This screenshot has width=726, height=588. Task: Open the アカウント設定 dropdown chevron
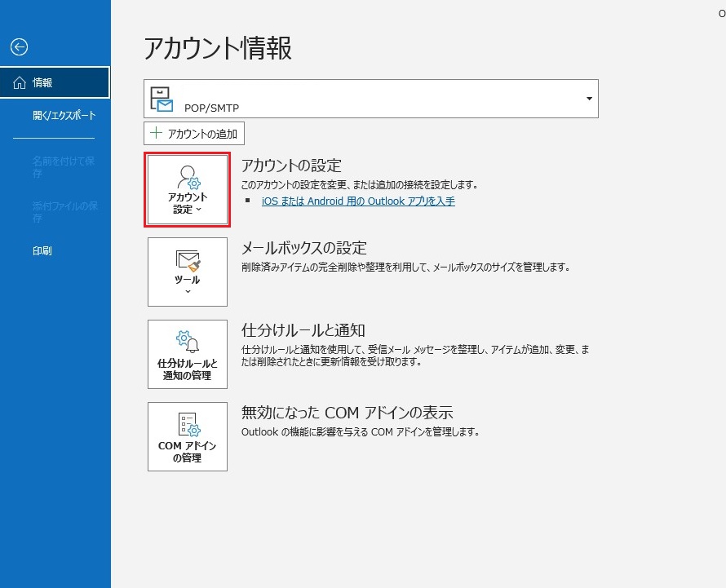(198, 210)
